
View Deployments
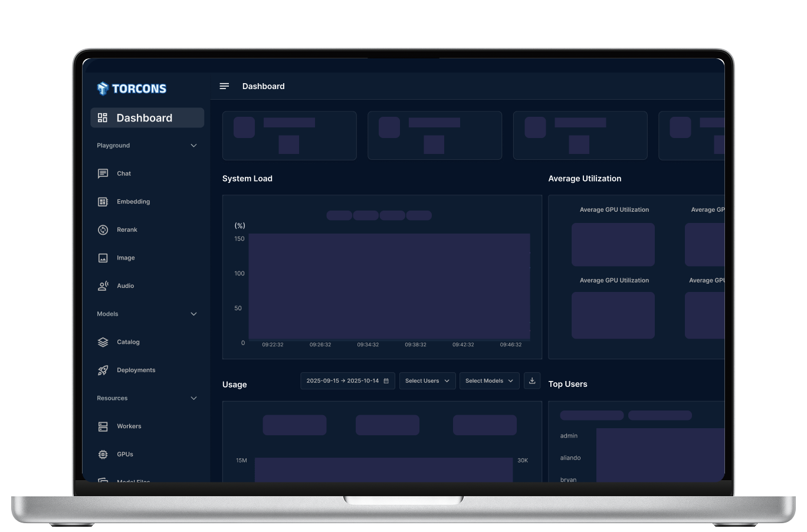tap(136, 370)
